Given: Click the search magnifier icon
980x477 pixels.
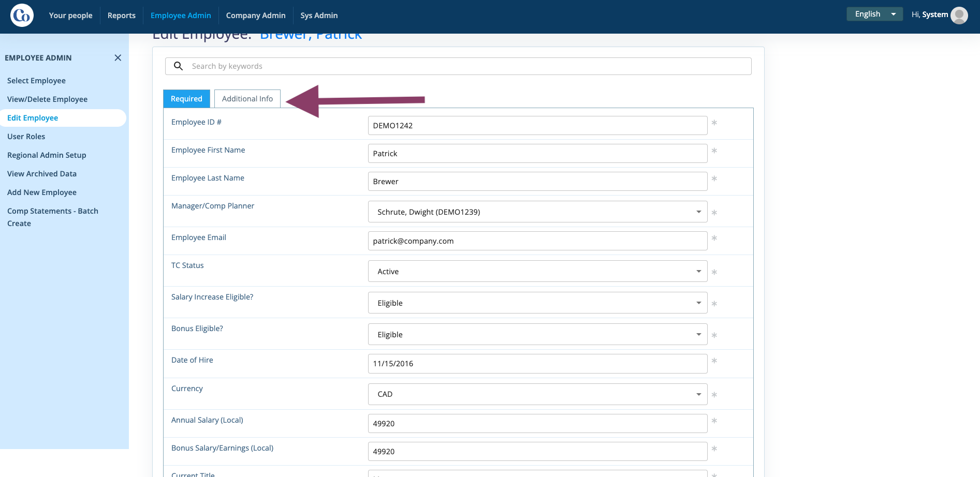Looking at the screenshot, I should (x=178, y=66).
